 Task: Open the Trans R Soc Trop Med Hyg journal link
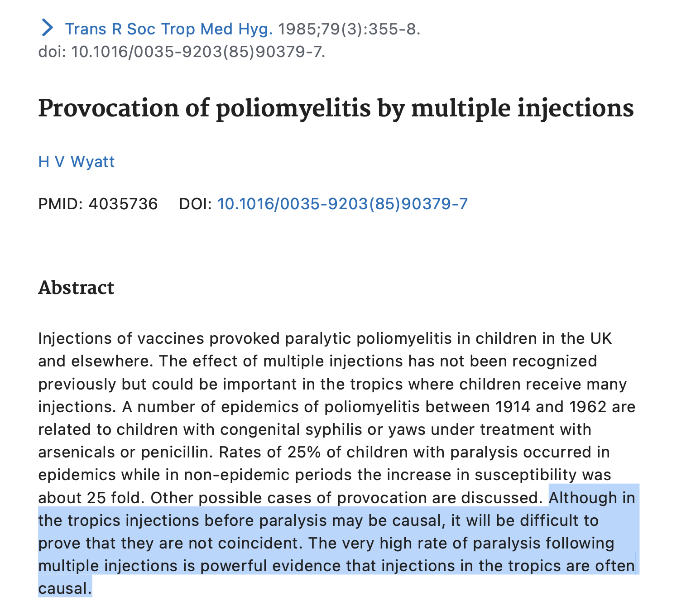[169, 29]
